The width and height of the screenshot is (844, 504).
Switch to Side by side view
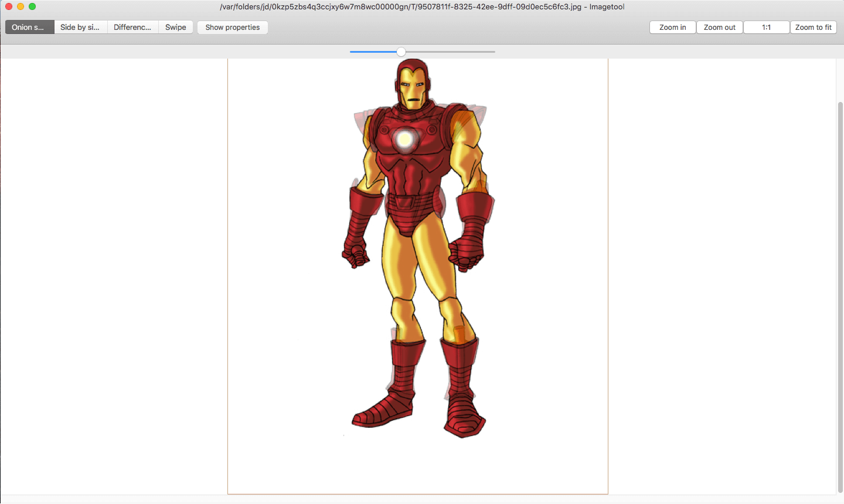81,28
